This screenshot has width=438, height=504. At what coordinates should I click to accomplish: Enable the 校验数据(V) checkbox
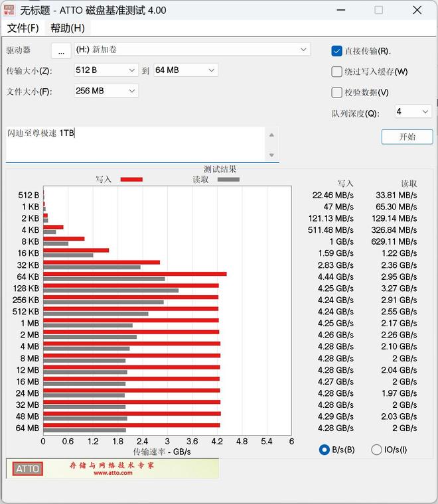pyautogui.click(x=337, y=92)
